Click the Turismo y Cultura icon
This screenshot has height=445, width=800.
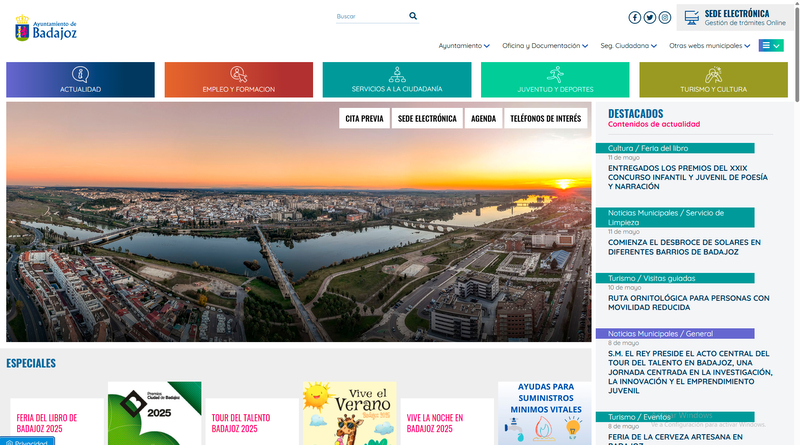[x=713, y=75]
